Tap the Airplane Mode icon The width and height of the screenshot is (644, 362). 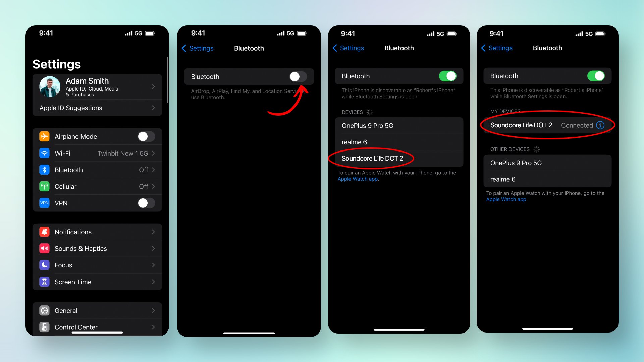coord(44,136)
